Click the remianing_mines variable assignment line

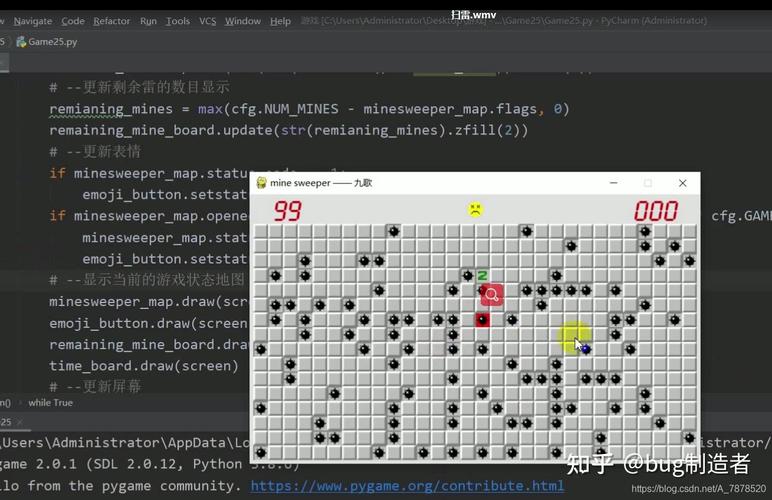click(309, 109)
